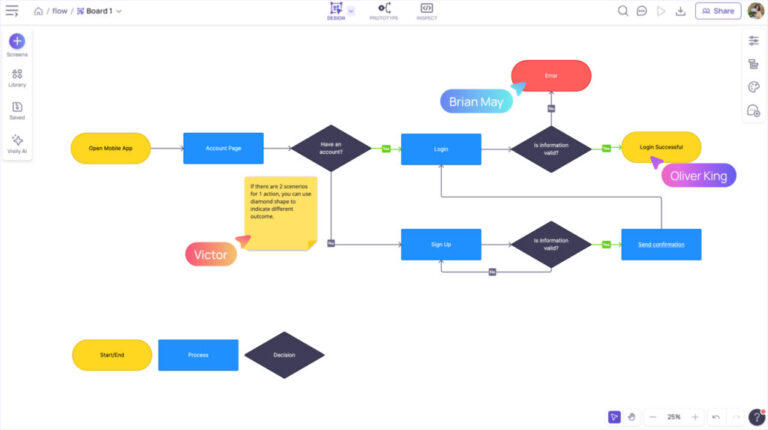Click the No label below the Error shape
Screen dimensions: 768x430
pos(551,109)
